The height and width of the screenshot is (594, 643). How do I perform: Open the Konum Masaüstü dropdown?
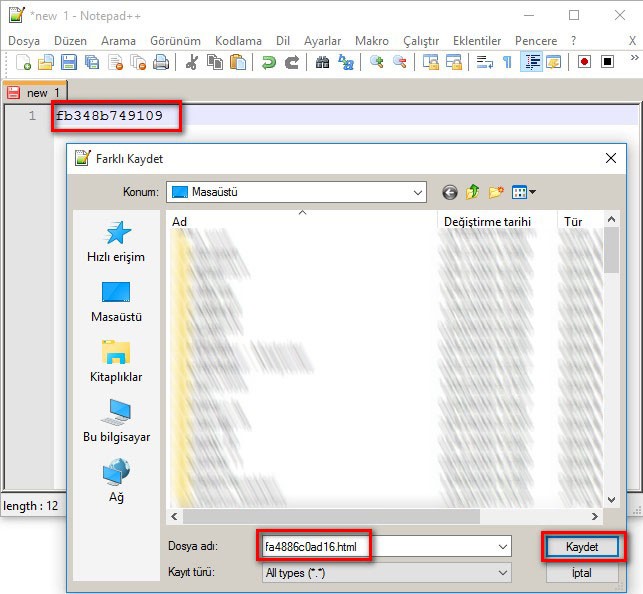click(x=296, y=192)
